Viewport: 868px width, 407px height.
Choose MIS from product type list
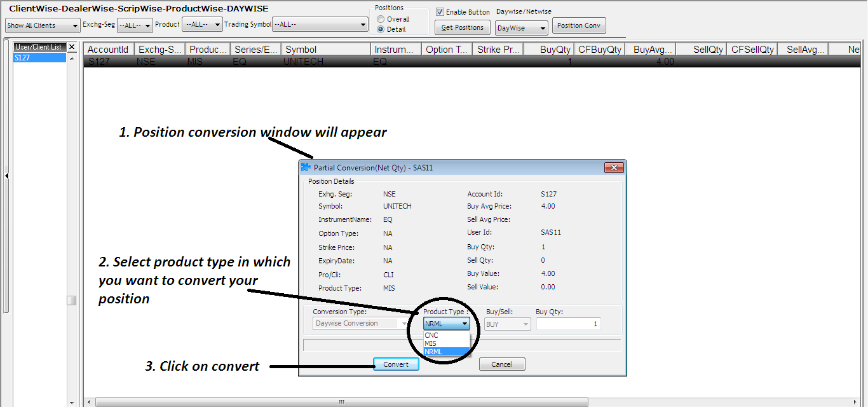pos(431,343)
